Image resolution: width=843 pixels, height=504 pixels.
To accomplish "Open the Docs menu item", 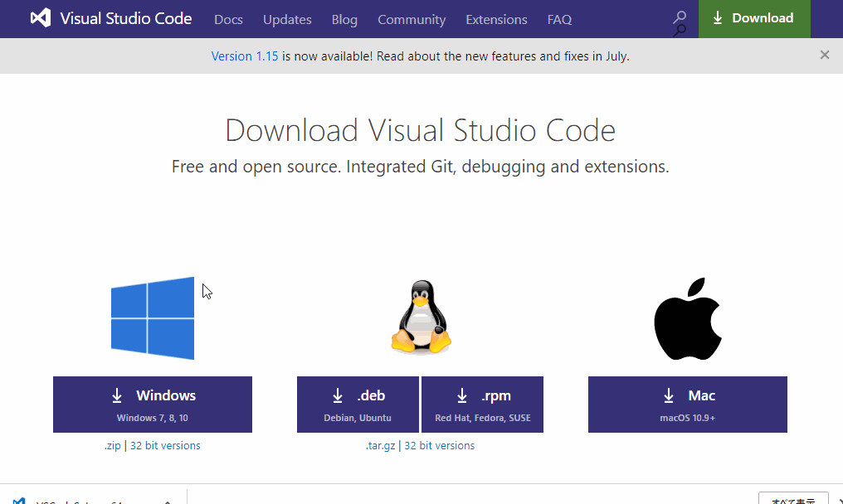I will pyautogui.click(x=228, y=19).
